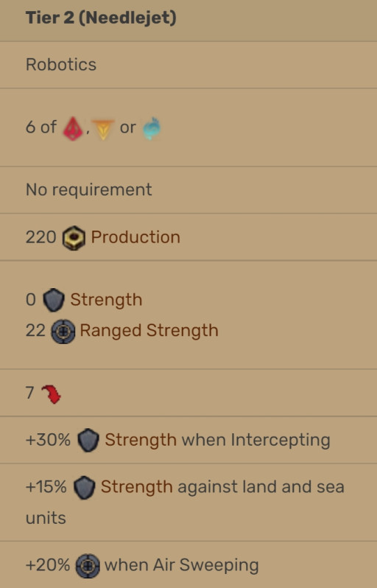
Task: Click the Robotics technology text
Action: tap(61, 65)
